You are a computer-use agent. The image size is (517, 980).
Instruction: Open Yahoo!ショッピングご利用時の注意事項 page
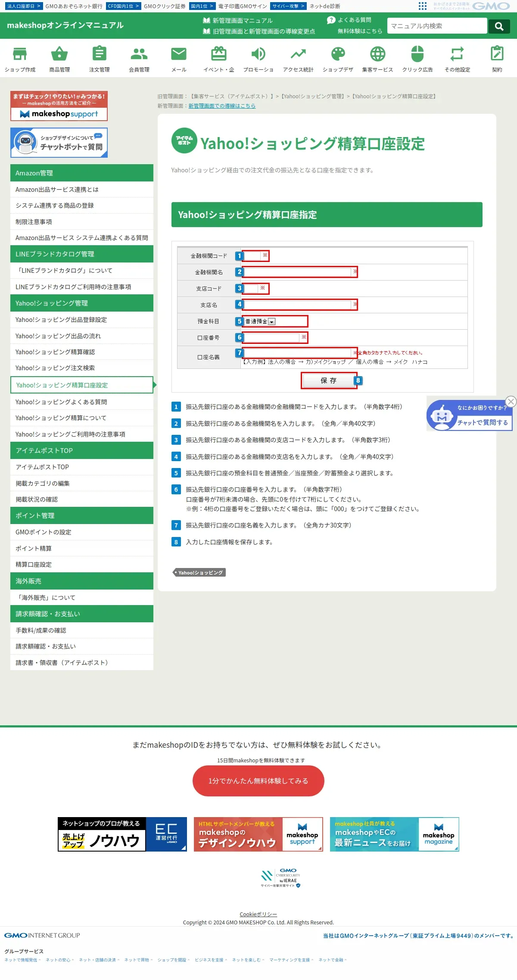(82, 434)
